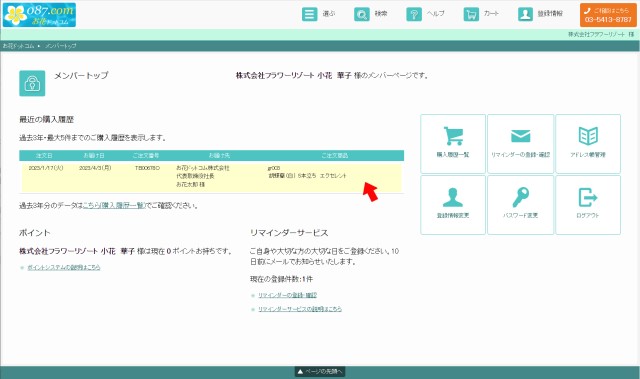Select the カート menu label
This screenshot has width=640, height=379.
pyautogui.click(x=491, y=13)
